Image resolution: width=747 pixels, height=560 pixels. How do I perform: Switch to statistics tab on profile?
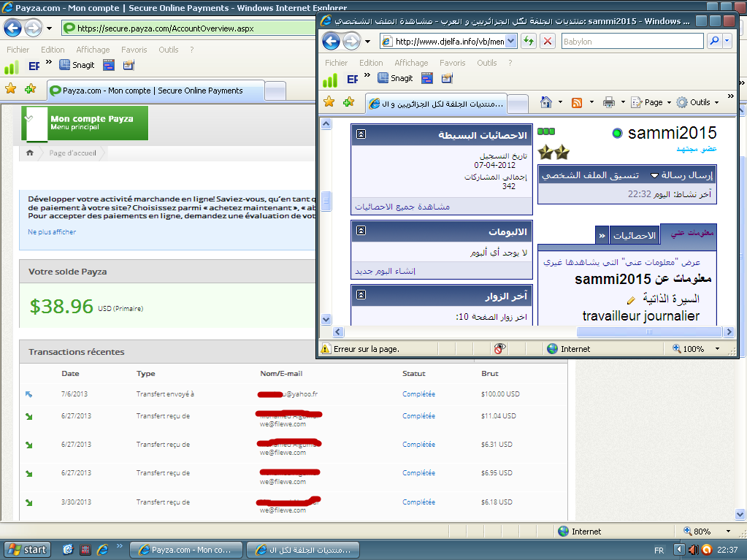click(634, 235)
